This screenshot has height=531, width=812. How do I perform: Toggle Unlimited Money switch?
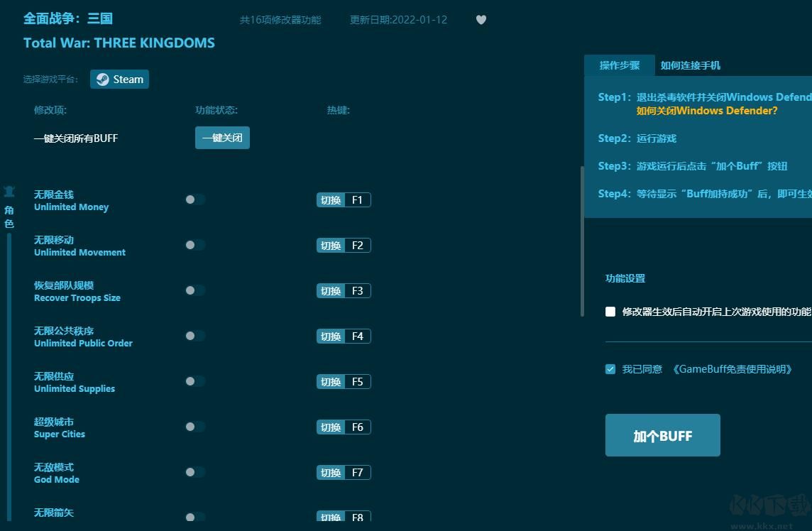pos(195,199)
